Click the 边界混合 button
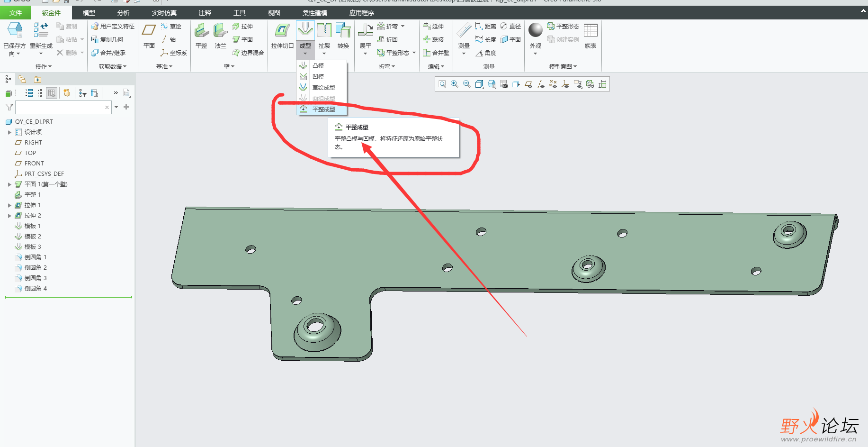Viewport: 868px width, 447px height. pyautogui.click(x=248, y=53)
